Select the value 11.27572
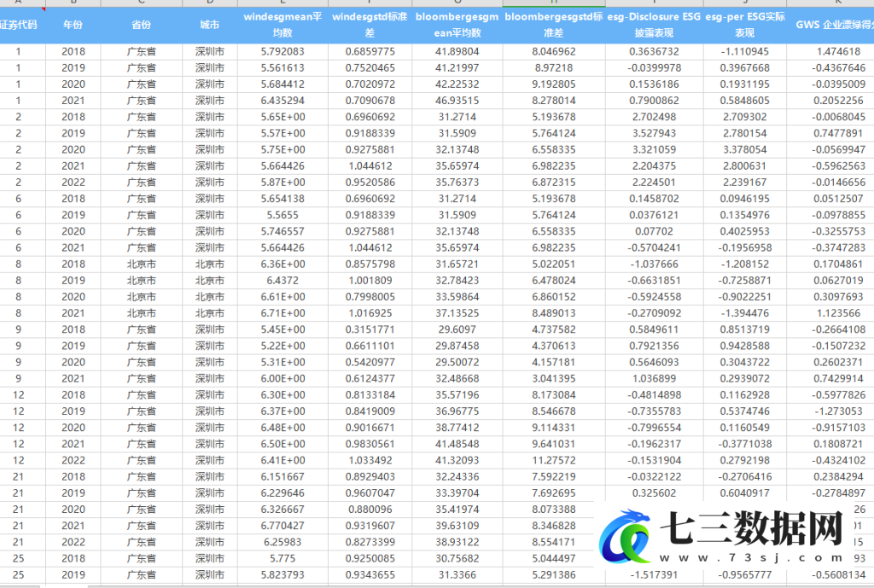Viewport: 874px width, 588px height. pos(553,460)
